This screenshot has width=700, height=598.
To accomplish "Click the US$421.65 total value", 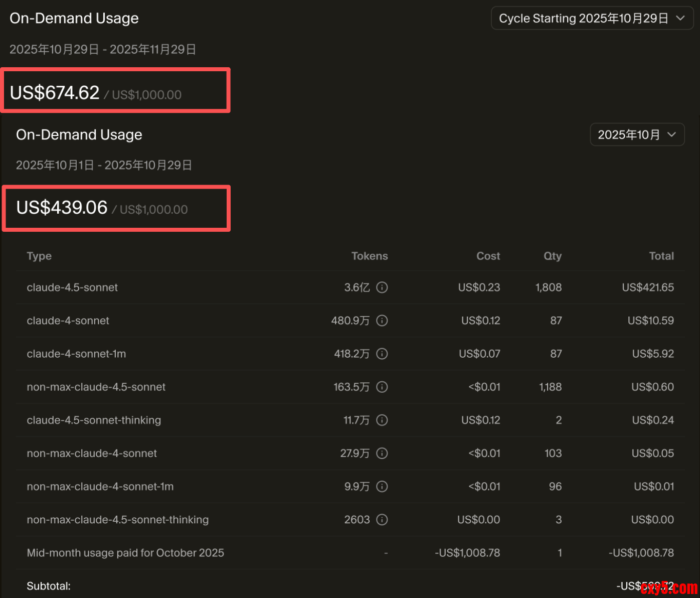I will [x=648, y=287].
